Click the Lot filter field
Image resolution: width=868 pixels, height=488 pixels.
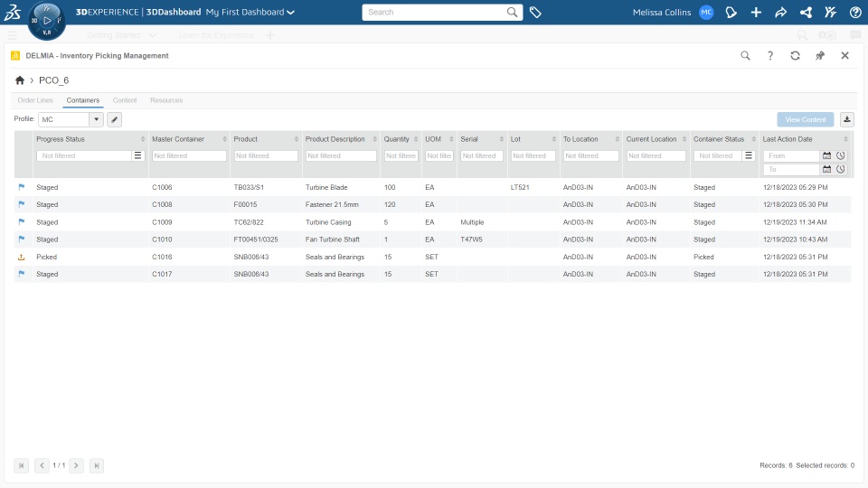point(533,156)
